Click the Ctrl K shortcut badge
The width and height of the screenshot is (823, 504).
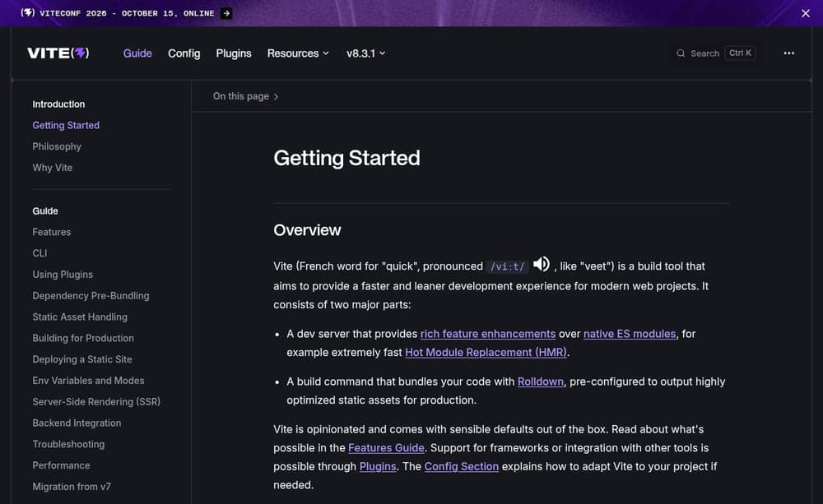[740, 53]
